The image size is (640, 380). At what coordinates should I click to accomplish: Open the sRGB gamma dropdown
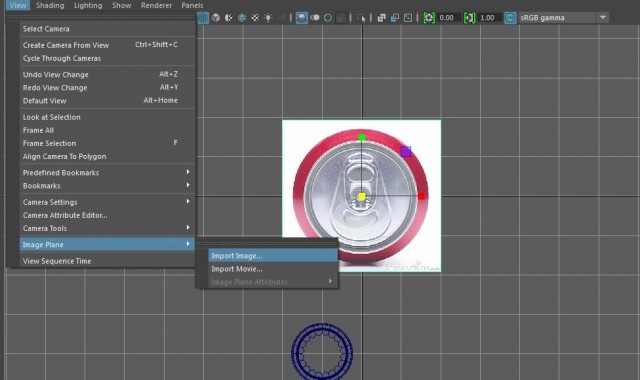[x=563, y=18]
